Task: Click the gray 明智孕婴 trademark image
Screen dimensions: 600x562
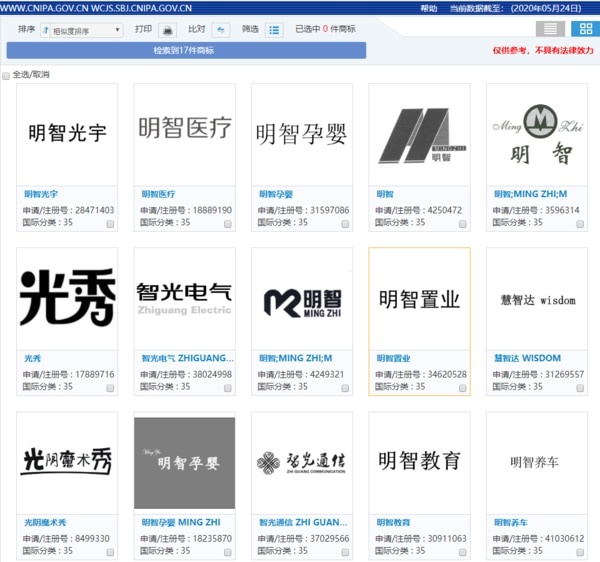Action: [184, 463]
